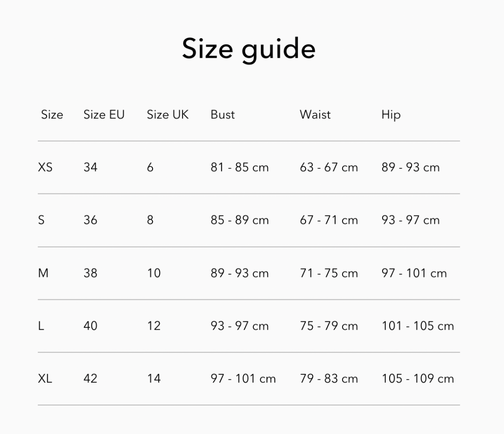
Task: Click bust value 97 - 101 cm
Action: pos(243,379)
